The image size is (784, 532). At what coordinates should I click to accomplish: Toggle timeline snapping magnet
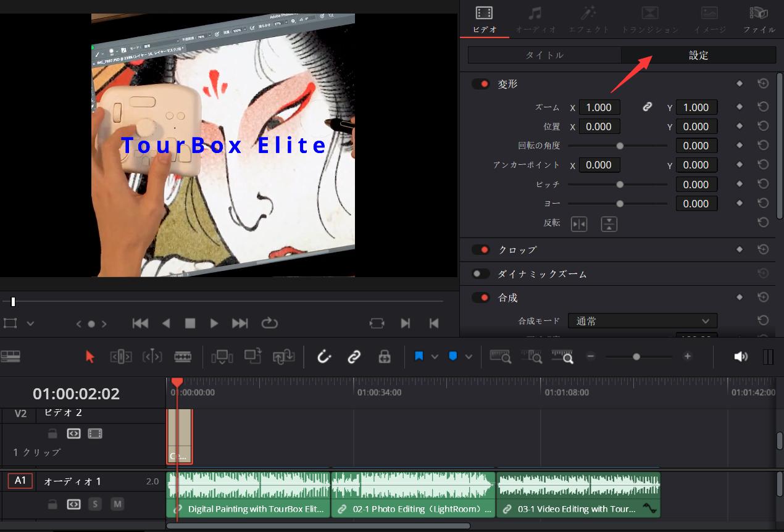click(x=324, y=357)
